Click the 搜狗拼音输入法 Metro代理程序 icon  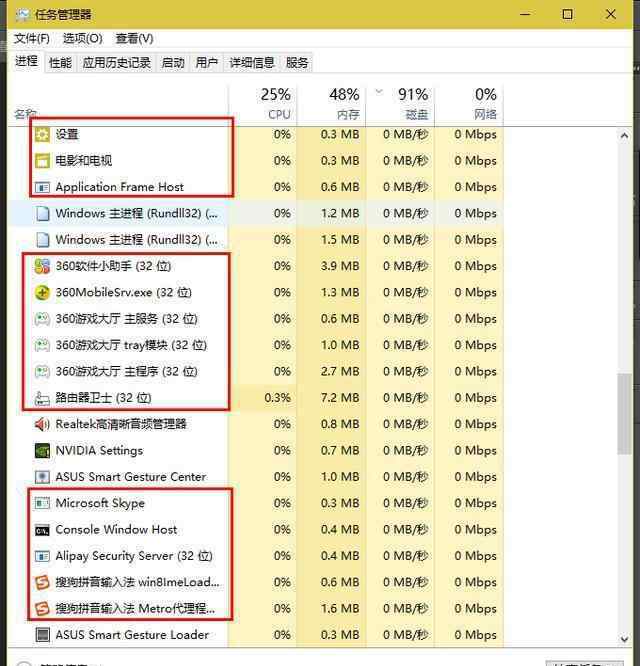42,609
